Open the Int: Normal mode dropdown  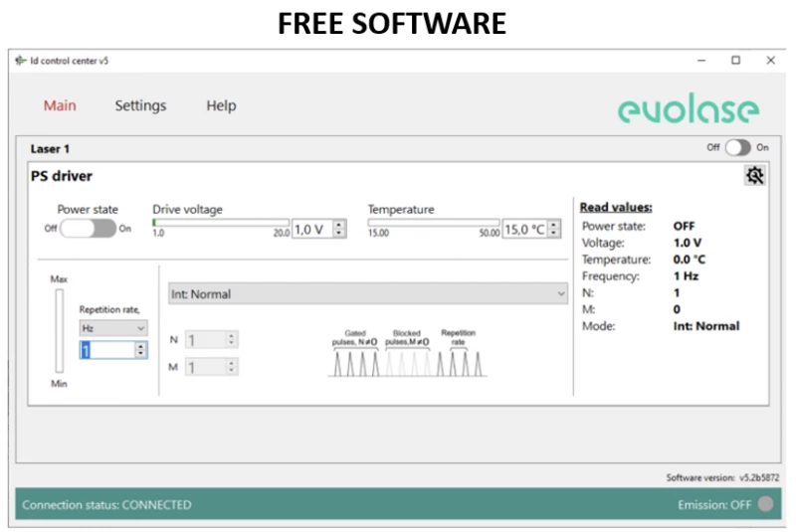point(368,293)
